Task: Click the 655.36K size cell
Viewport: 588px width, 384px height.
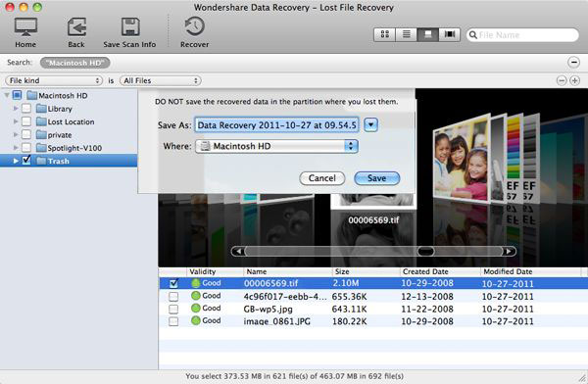Action: (349, 297)
